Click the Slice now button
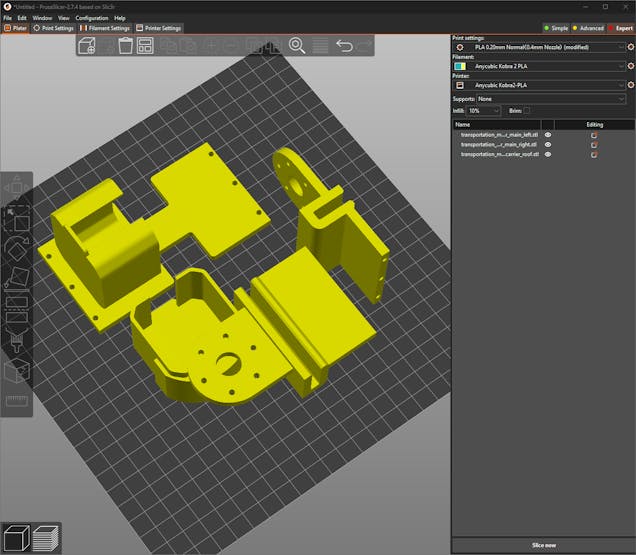The width and height of the screenshot is (636, 555). click(543, 545)
